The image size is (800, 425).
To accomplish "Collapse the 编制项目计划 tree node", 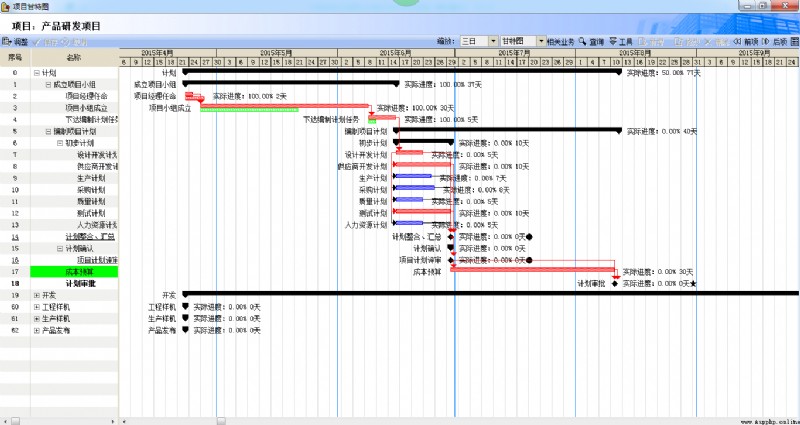I will 48,132.
